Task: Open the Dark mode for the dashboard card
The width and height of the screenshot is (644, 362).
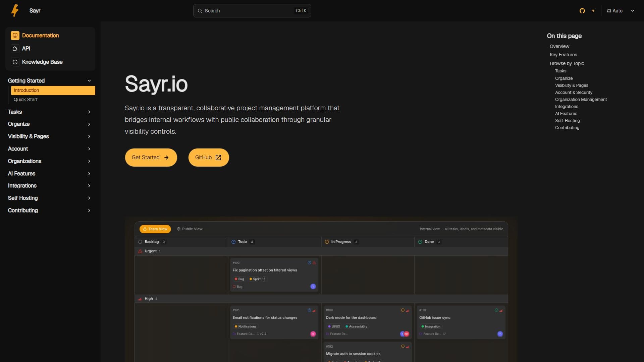Action: 367,322
